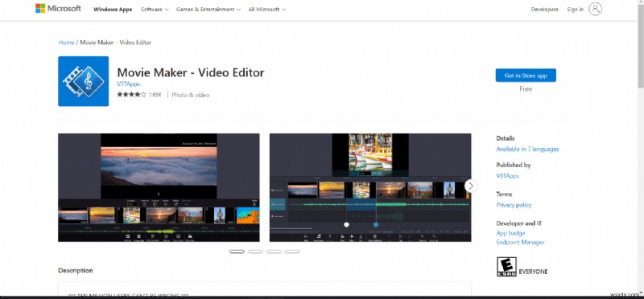
Task: Click the Description heading
Action: [x=75, y=270]
